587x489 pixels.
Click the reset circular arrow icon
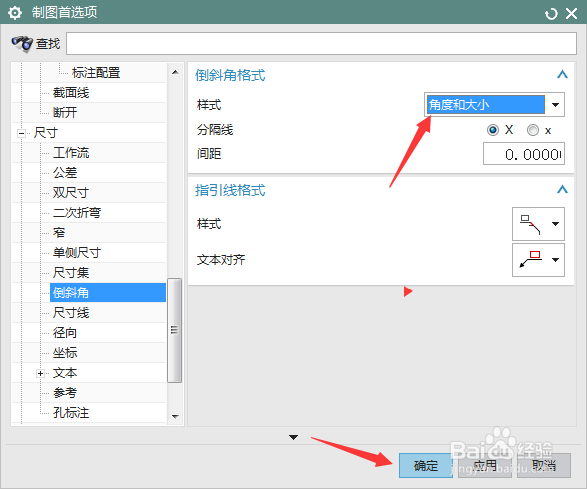coord(551,14)
